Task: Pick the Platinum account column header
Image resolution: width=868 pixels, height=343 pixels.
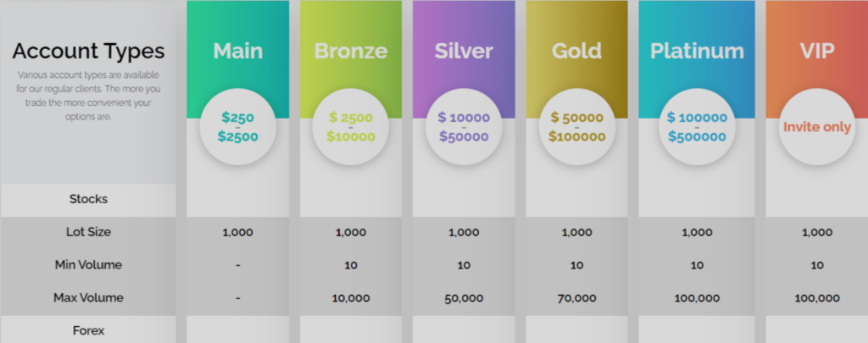Action: click(x=697, y=51)
